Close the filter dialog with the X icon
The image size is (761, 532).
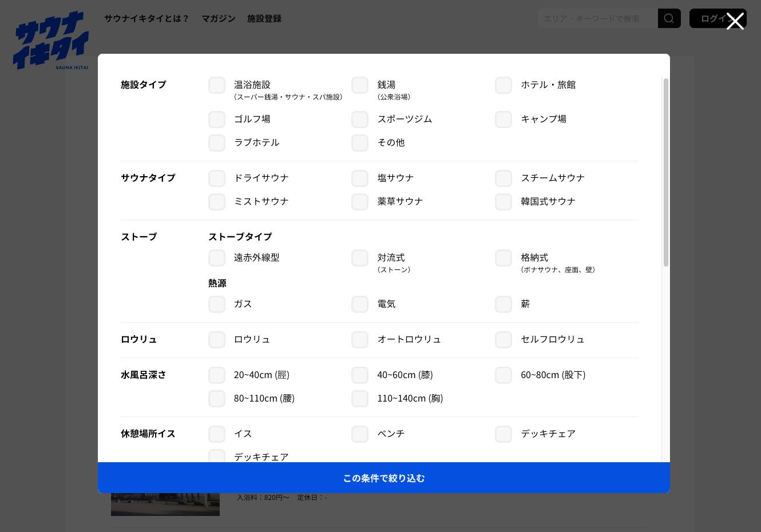[x=735, y=21]
